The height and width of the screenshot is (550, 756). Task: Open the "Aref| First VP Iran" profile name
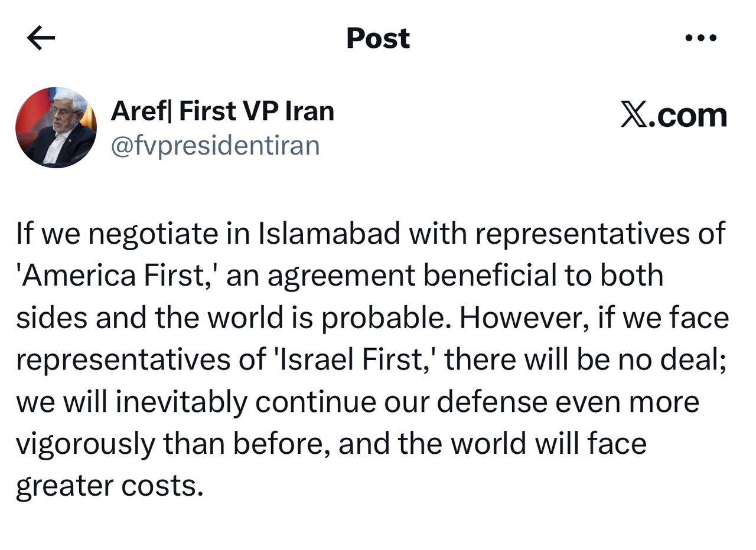point(222,111)
